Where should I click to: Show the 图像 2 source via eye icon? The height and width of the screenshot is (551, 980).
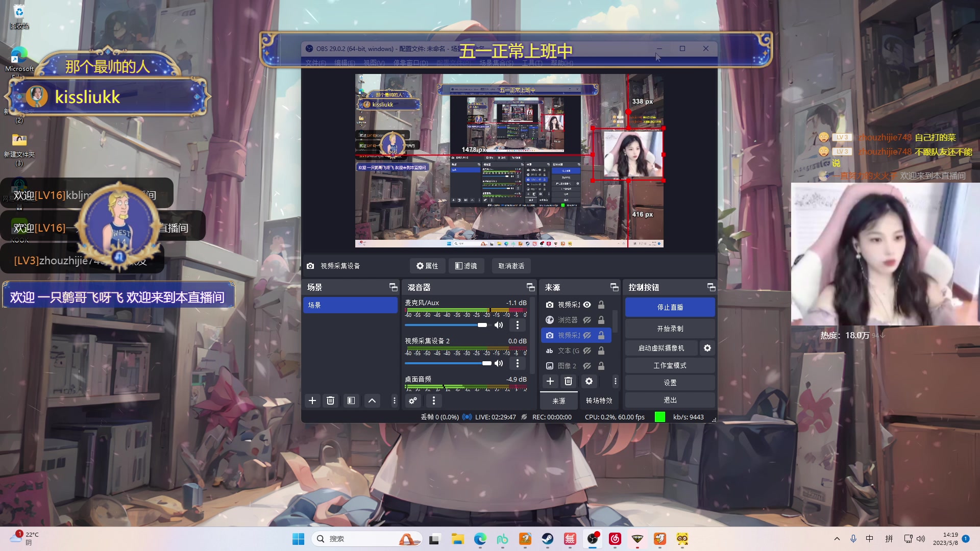587,366
